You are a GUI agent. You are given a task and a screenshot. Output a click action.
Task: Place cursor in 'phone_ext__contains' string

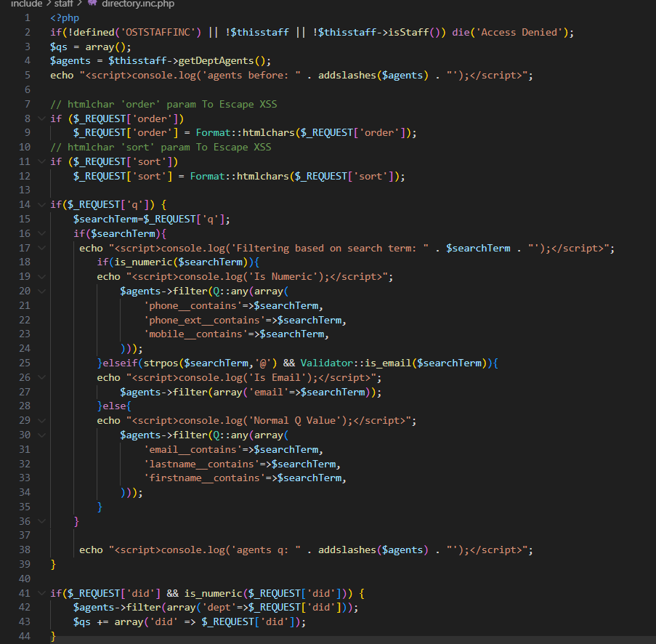coord(203,320)
